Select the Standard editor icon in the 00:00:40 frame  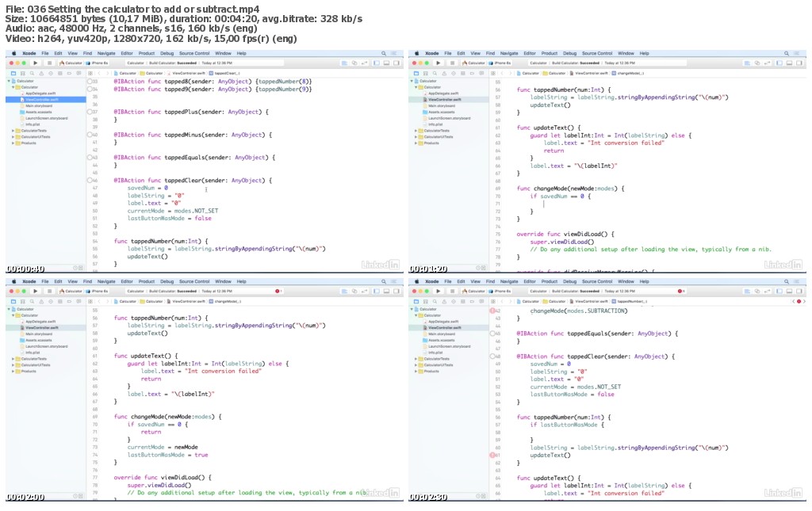click(x=344, y=63)
